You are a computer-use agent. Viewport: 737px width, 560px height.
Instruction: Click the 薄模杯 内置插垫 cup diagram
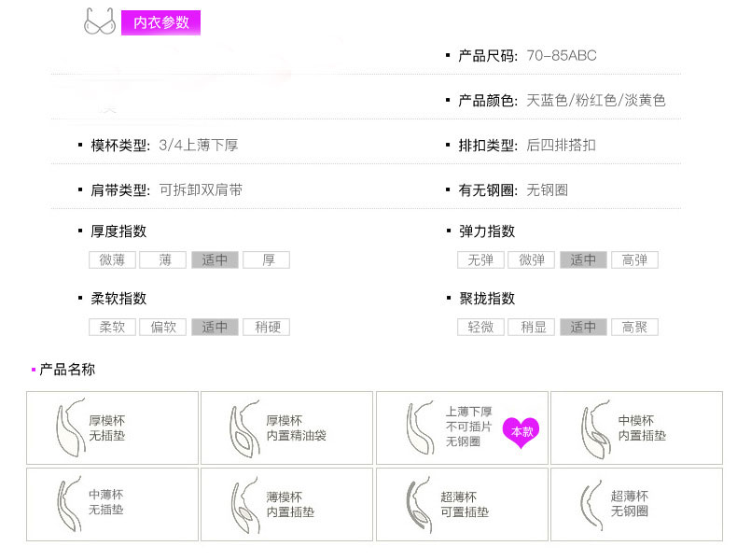click(242, 504)
